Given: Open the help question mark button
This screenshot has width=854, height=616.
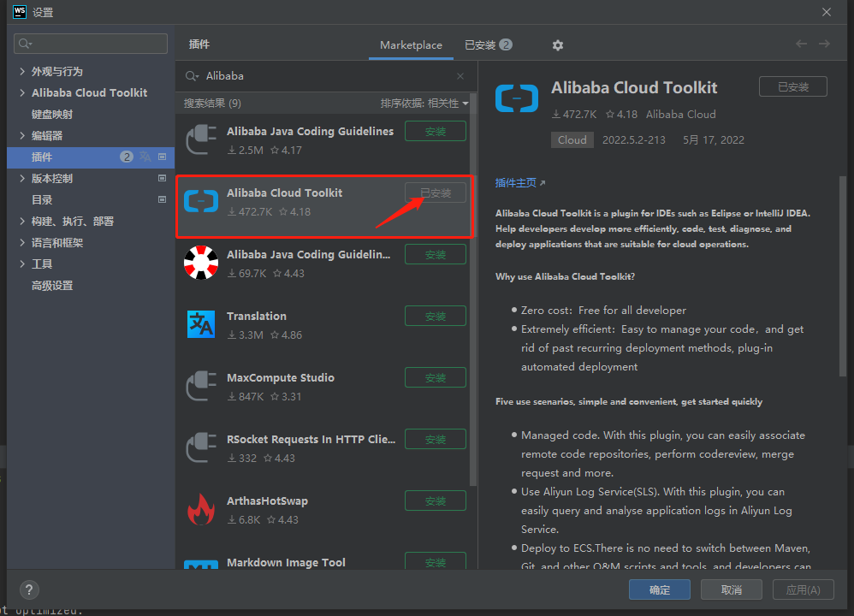Looking at the screenshot, I should click(x=29, y=589).
